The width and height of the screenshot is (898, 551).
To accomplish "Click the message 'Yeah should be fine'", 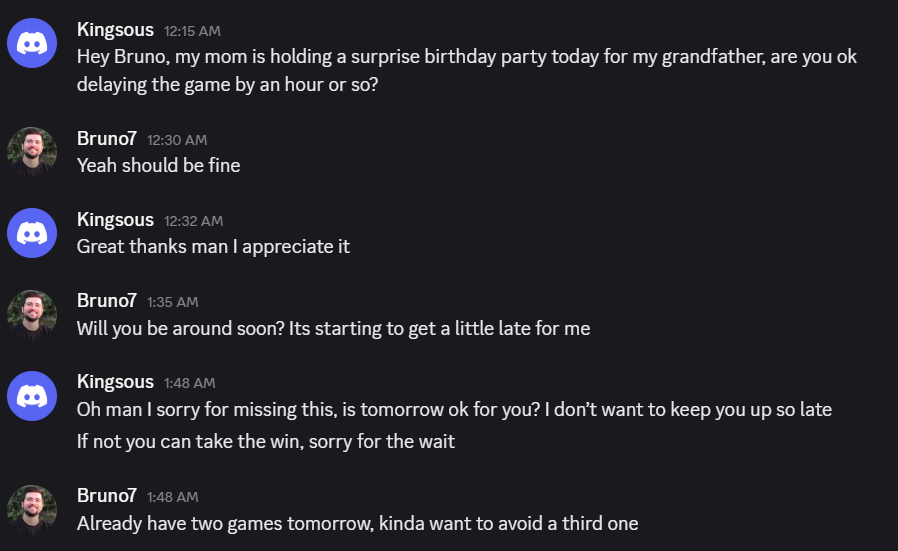I will (158, 165).
